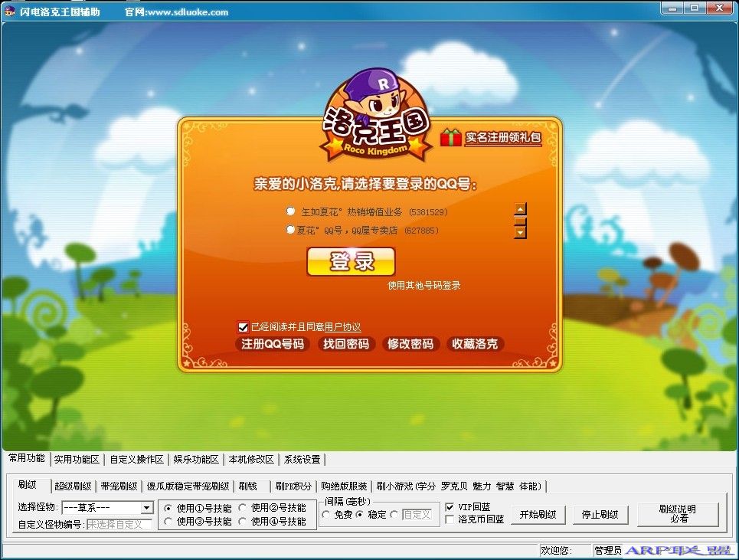Image resolution: width=739 pixels, height=560 pixels.
Task: Switch to 本机修改区 tab
Action: 251,460
